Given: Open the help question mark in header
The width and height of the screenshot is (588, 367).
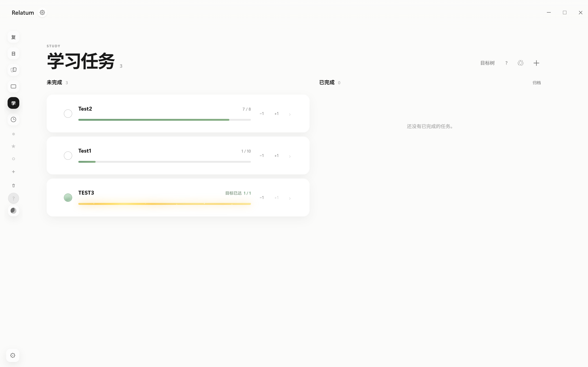Looking at the screenshot, I should 506,63.
